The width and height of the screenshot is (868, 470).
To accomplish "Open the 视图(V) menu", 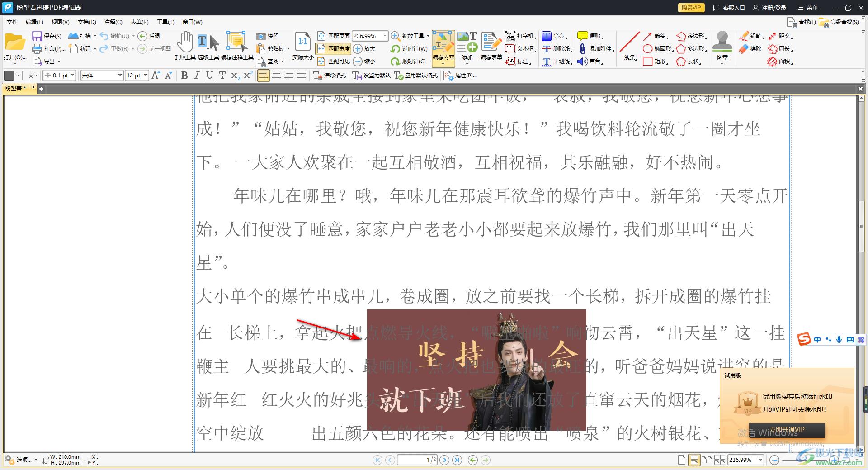I will tap(60, 22).
